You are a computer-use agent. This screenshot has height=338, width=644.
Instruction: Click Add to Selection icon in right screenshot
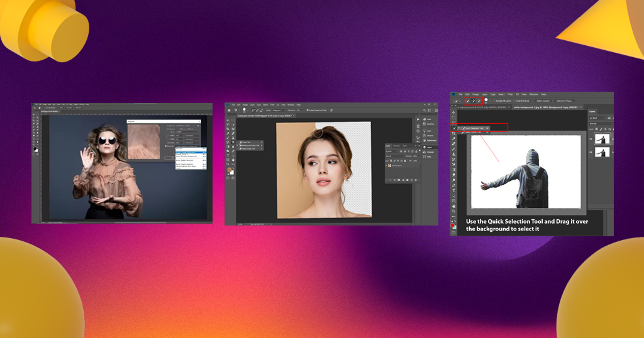473,101
